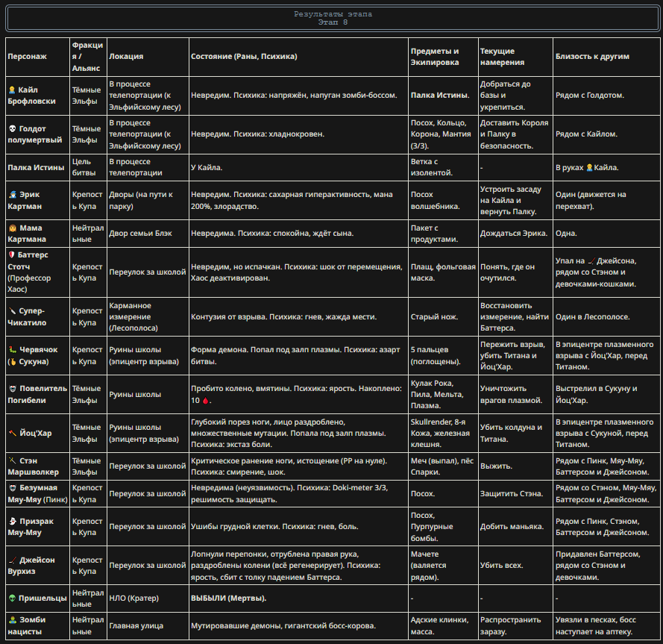Click the shield icon beside Баттерс Стотч
The image size is (663, 644).
[x=12, y=255]
